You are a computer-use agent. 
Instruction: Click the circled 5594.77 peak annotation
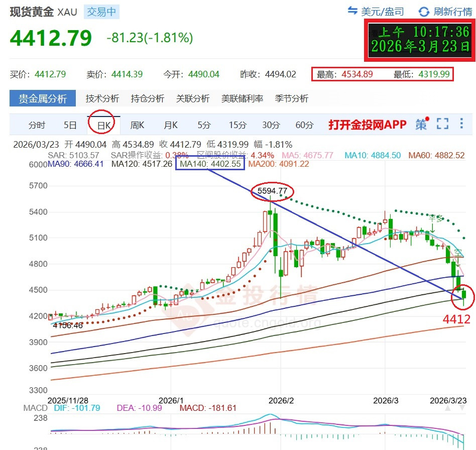pyautogui.click(x=272, y=191)
